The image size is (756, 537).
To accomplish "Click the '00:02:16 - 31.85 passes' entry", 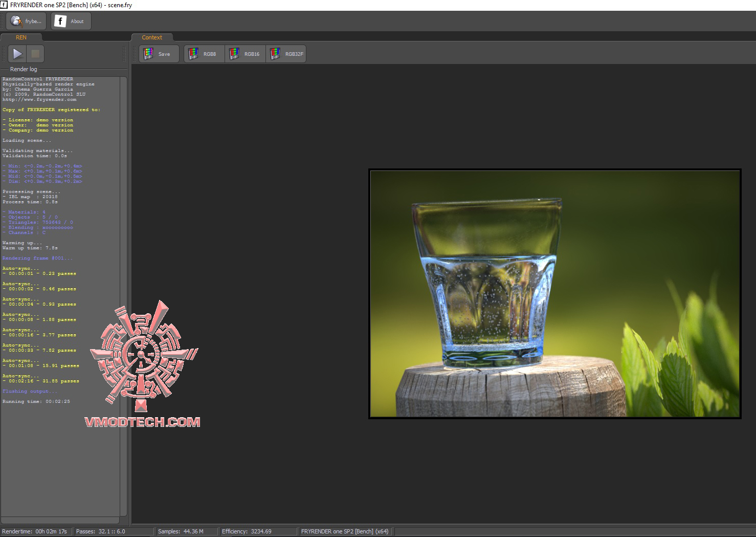I will point(41,381).
